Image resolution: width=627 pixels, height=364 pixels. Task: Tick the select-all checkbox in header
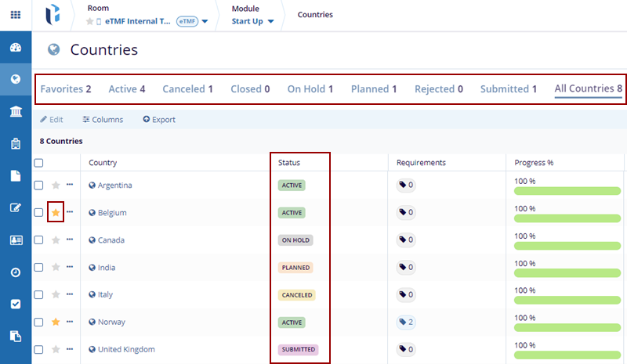point(38,163)
